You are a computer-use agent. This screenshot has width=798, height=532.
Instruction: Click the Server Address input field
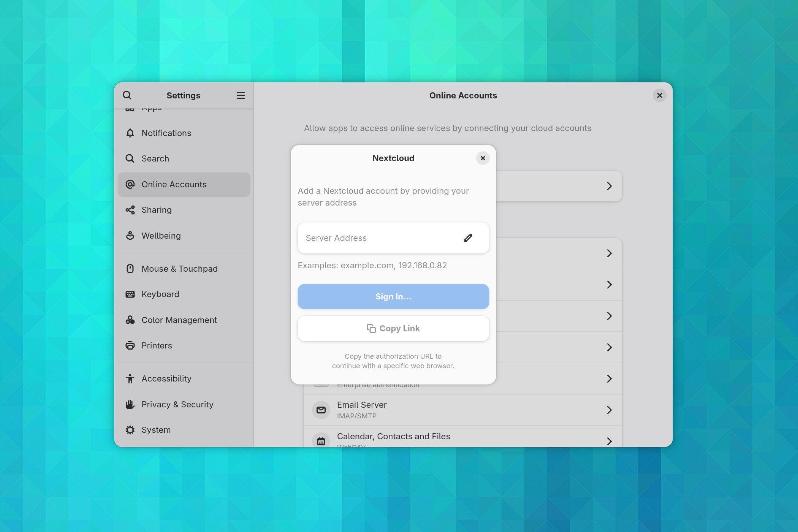393,238
